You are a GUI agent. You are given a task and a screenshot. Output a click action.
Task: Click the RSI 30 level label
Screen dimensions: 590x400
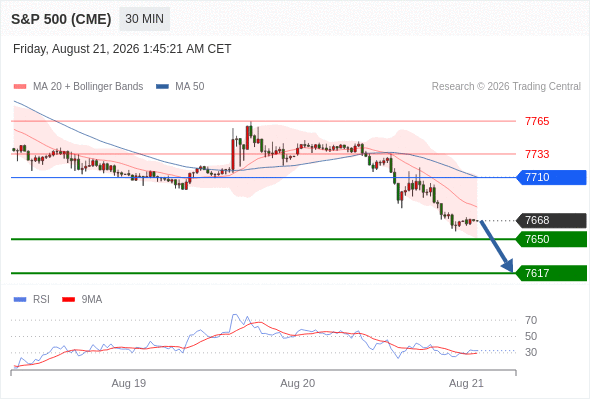tap(531, 352)
